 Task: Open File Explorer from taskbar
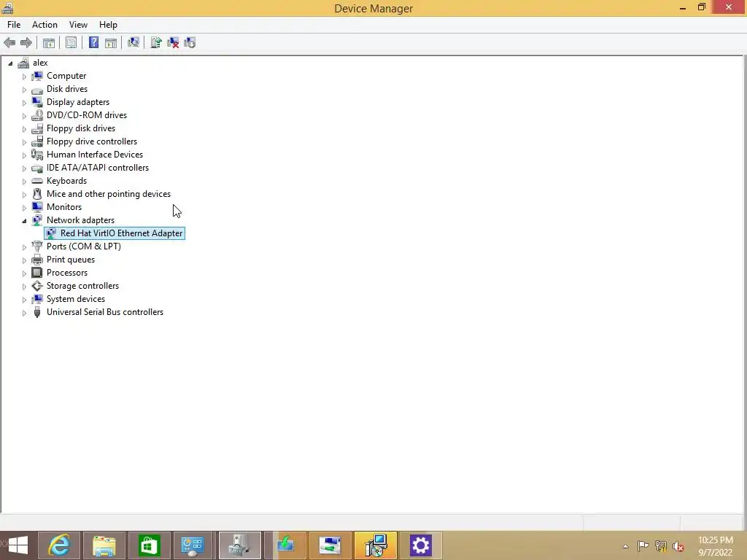click(104, 545)
